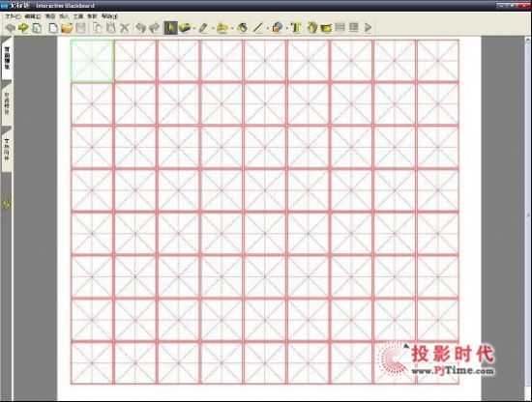Screen dimensions: 532x402
Task: Open the last menu in the menu bar
Action: point(109,16)
